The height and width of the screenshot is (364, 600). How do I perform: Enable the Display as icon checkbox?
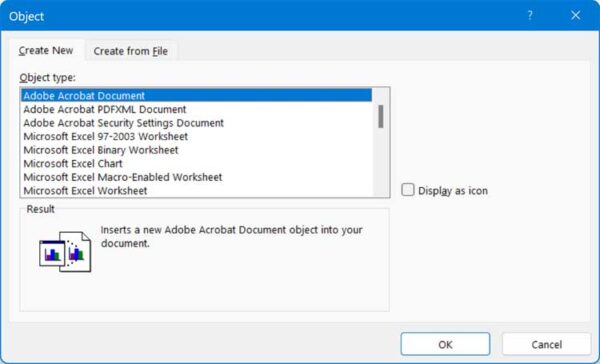coord(408,190)
